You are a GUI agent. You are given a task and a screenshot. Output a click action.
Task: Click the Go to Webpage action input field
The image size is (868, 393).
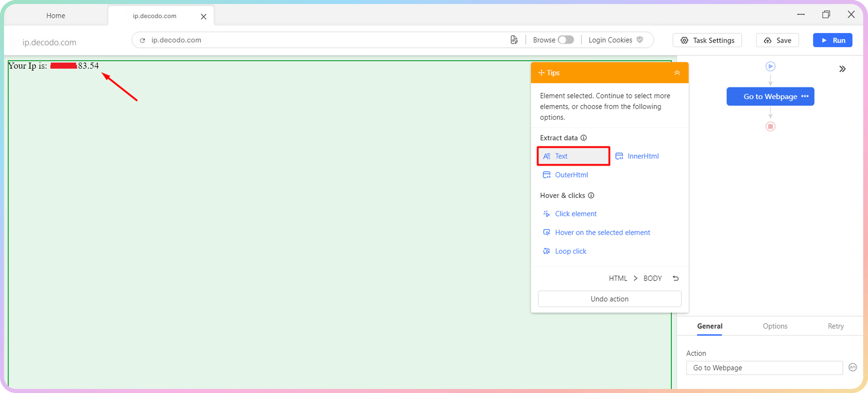[764, 368]
